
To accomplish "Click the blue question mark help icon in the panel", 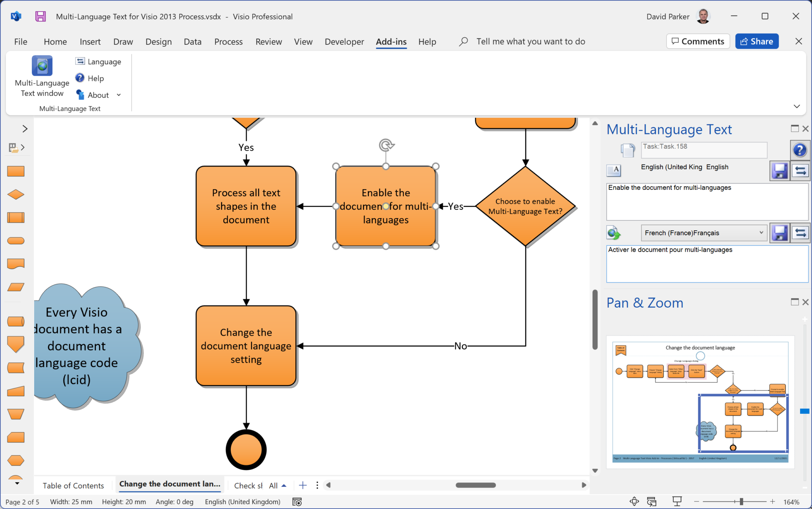I will tap(800, 150).
